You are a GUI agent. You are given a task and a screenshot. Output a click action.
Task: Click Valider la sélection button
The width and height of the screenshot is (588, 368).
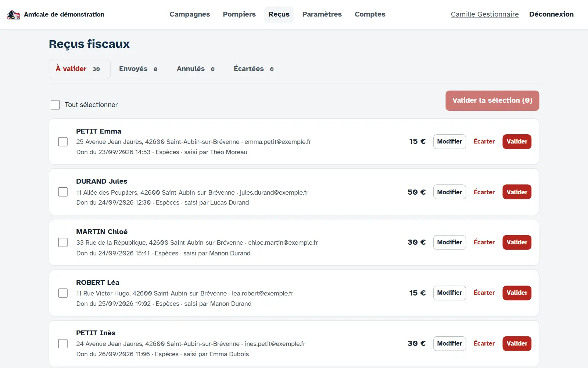point(492,100)
